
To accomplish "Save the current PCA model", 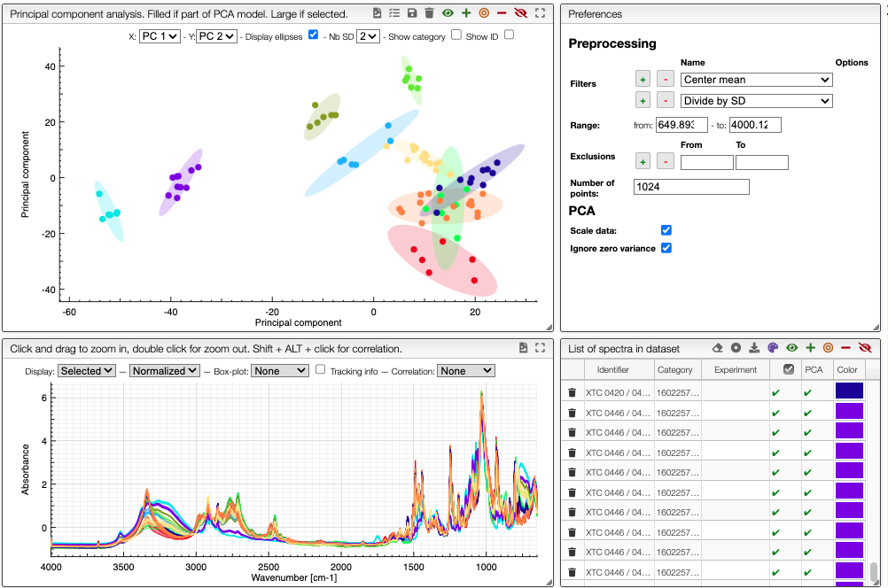I will coord(411,12).
